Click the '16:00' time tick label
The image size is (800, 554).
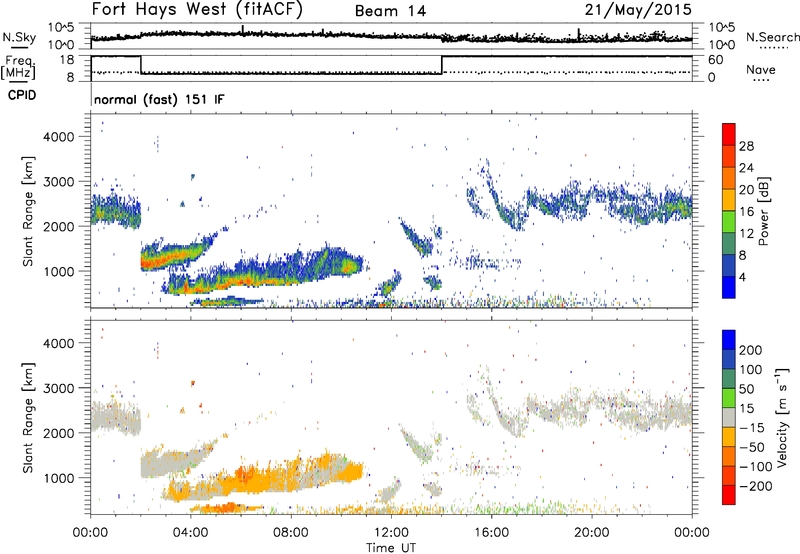[x=491, y=533]
